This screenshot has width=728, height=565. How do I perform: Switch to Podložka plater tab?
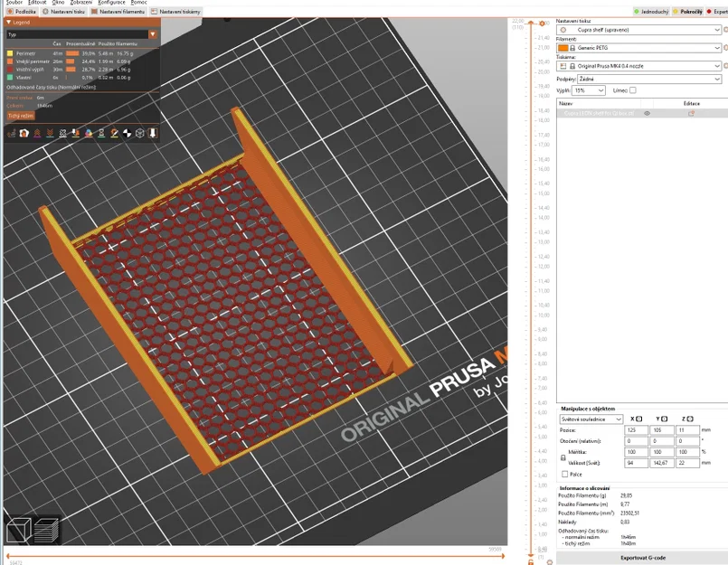[x=22, y=11]
